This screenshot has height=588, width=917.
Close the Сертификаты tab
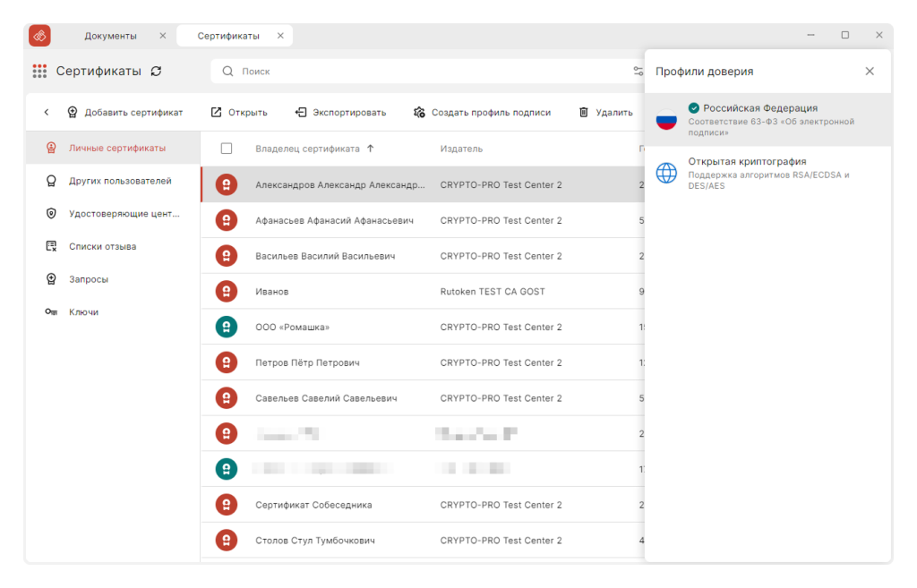[x=280, y=36]
